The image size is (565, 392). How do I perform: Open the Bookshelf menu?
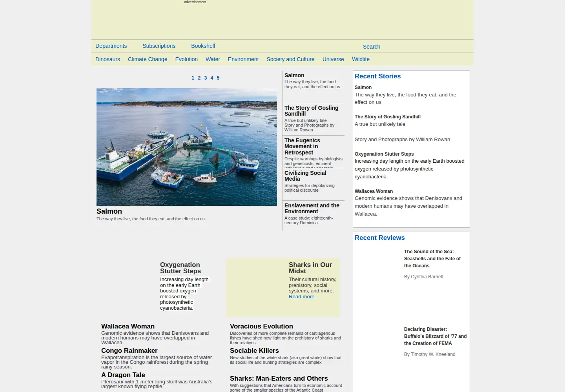pyautogui.click(x=203, y=46)
